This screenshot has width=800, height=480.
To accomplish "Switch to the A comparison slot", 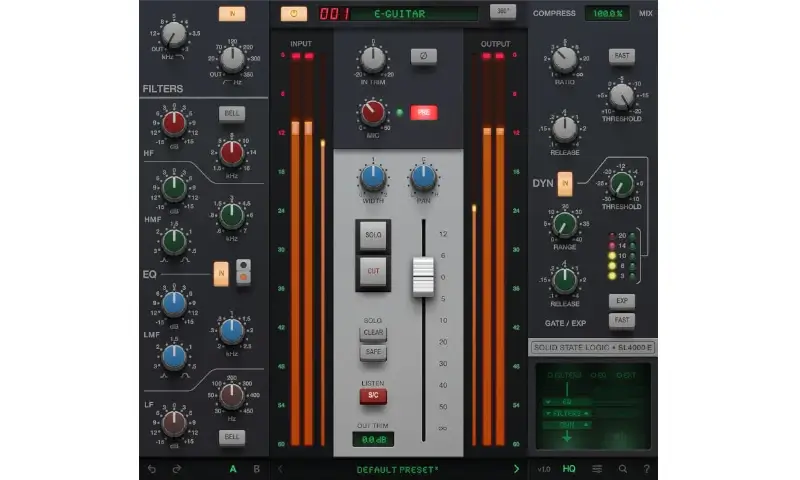I will click(233, 468).
